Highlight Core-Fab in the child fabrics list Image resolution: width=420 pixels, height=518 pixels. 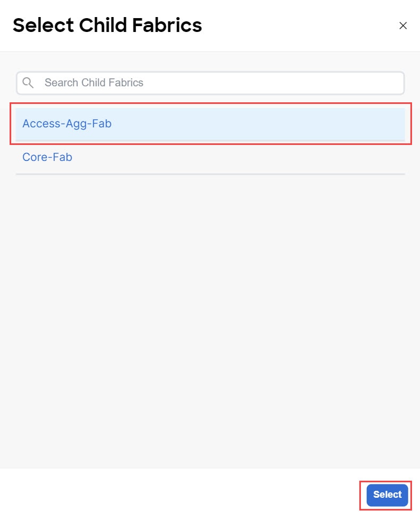pos(210,157)
